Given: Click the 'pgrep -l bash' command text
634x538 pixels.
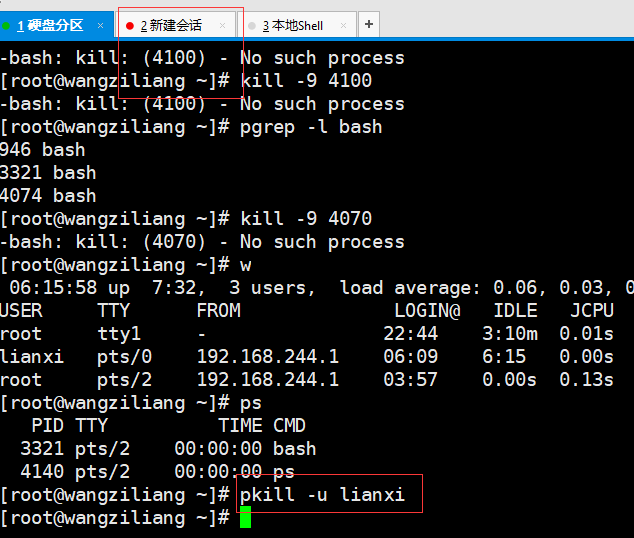Looking at the screenshot, I should point(311,127).
